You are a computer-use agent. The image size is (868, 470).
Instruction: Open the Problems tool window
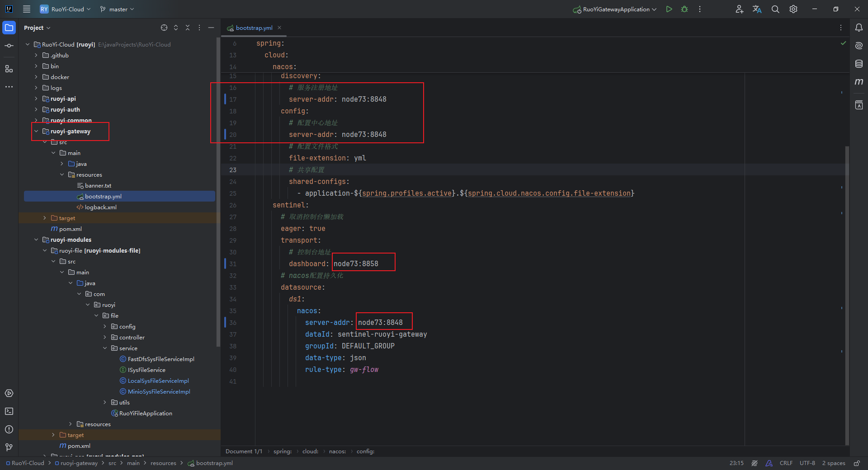point(9,429)
